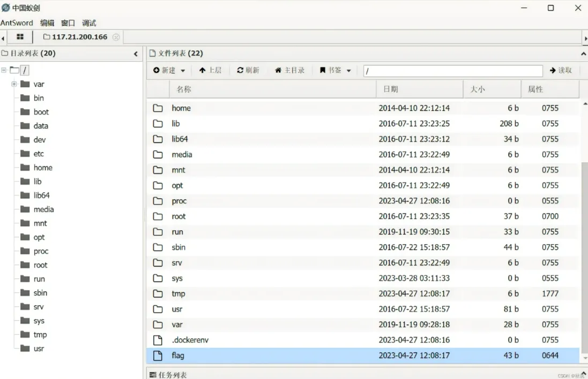This screenshot has width=588, height=379.
Task: Select root in directory tree
Action: [x=41, y=265]
